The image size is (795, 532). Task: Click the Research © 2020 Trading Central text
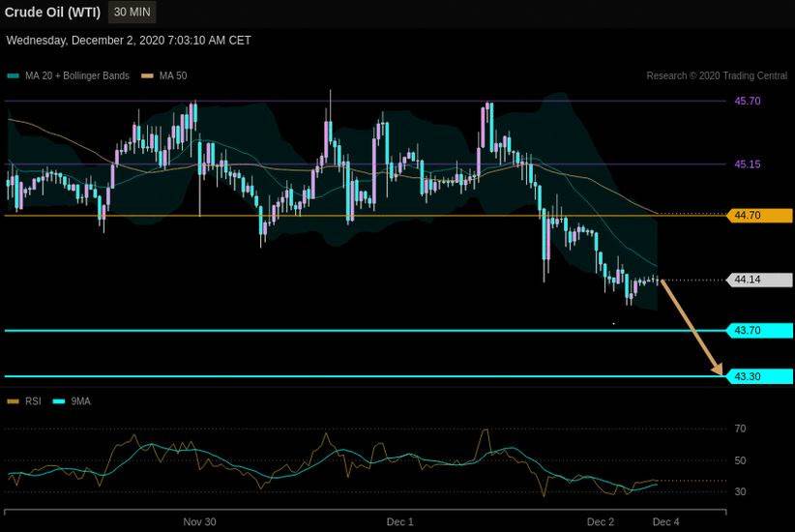point(717,75)
